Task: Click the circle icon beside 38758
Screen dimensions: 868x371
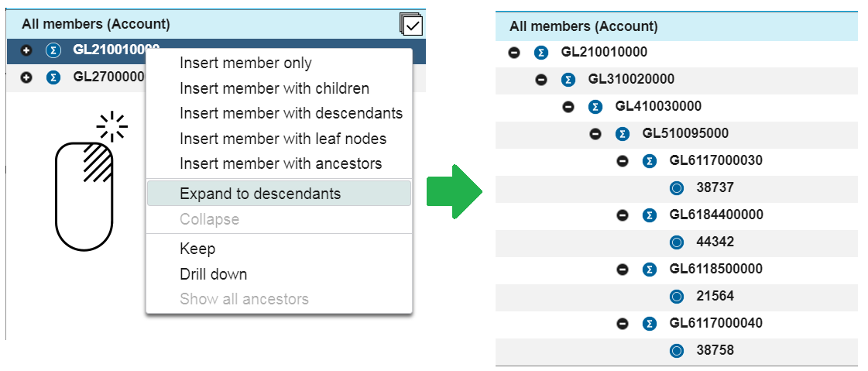Action: click(x=676, y=351)
